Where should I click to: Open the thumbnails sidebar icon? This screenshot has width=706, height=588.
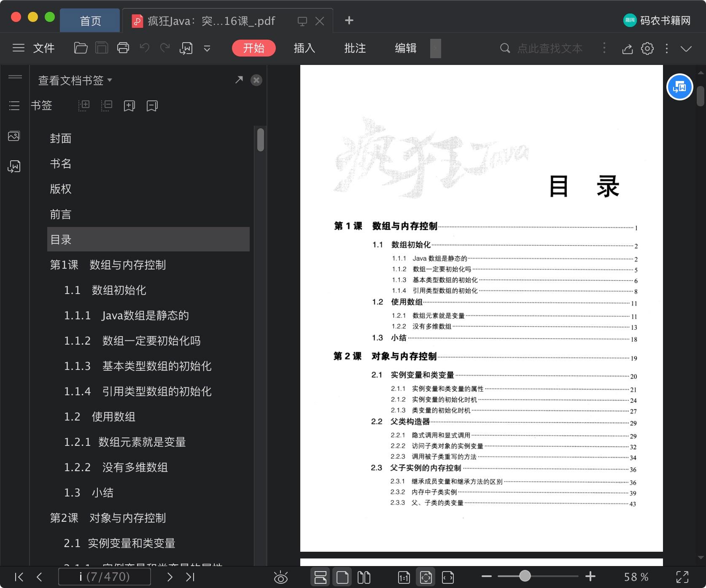click(14, 136)
